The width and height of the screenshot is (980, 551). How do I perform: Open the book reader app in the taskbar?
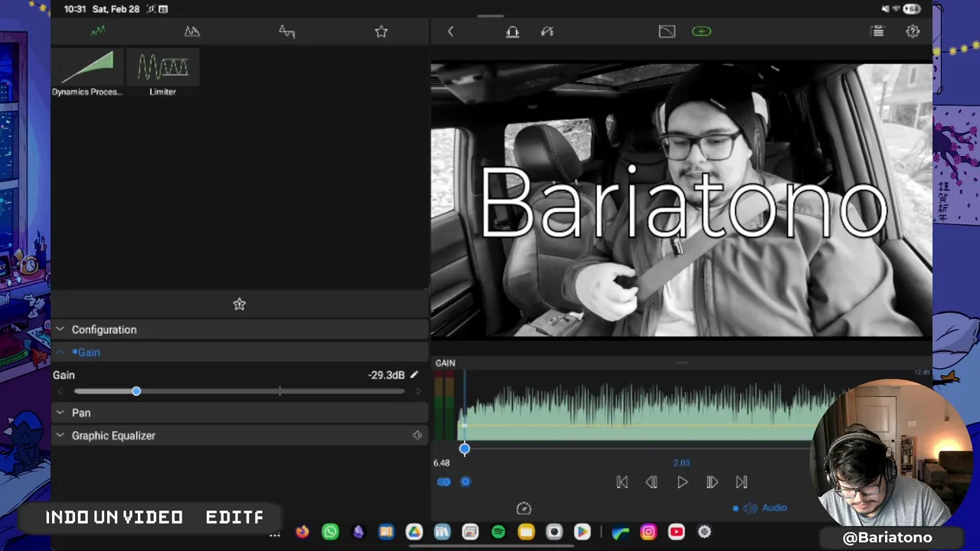(x=386, y=532)
